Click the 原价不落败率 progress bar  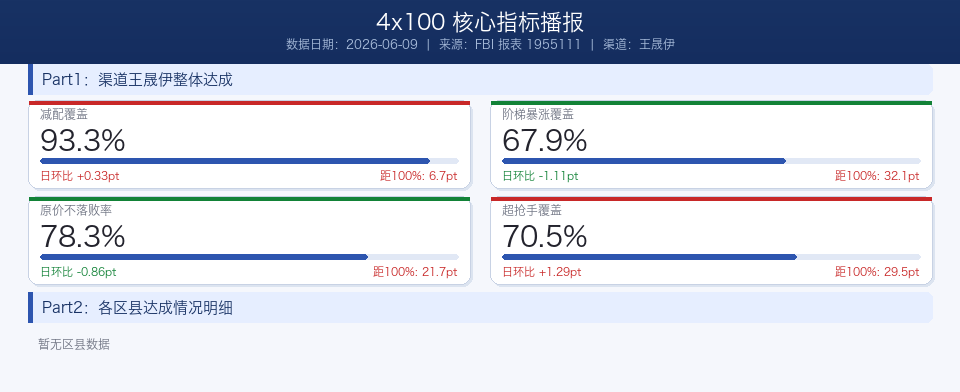pyautogui.click(x=249, y=257)
